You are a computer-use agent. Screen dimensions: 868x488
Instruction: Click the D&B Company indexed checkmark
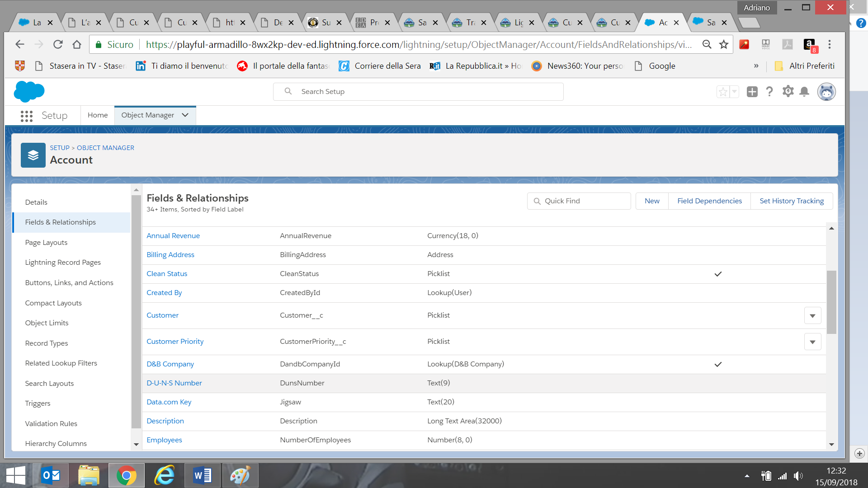tap(718, 364)
